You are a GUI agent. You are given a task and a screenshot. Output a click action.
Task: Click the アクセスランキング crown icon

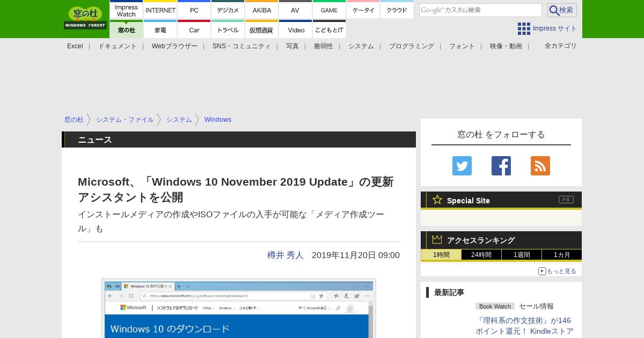point(437,240)
